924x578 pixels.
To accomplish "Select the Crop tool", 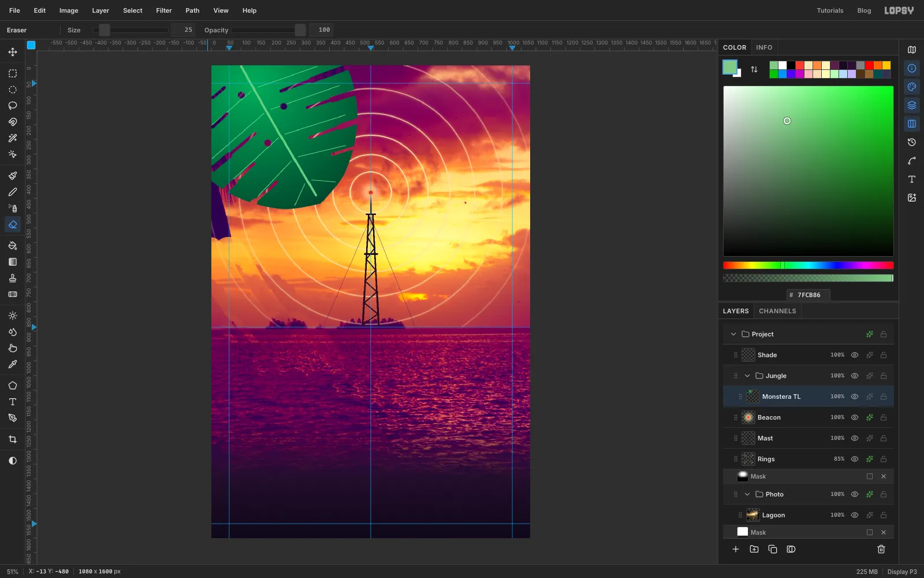I will (x=13, y=439).
